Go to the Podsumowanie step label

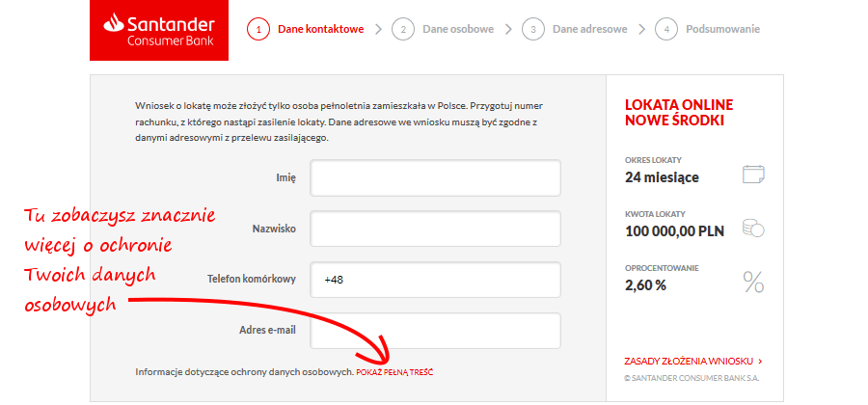pos(723,29)
